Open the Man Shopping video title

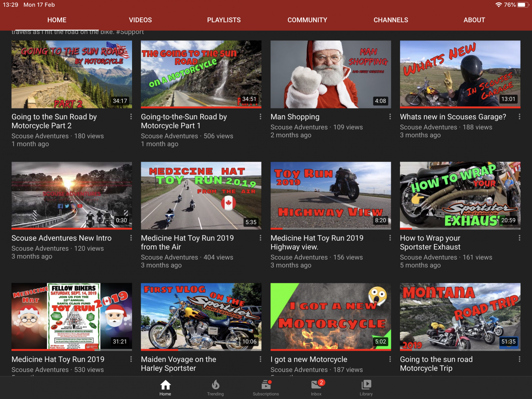click(295, 117)
